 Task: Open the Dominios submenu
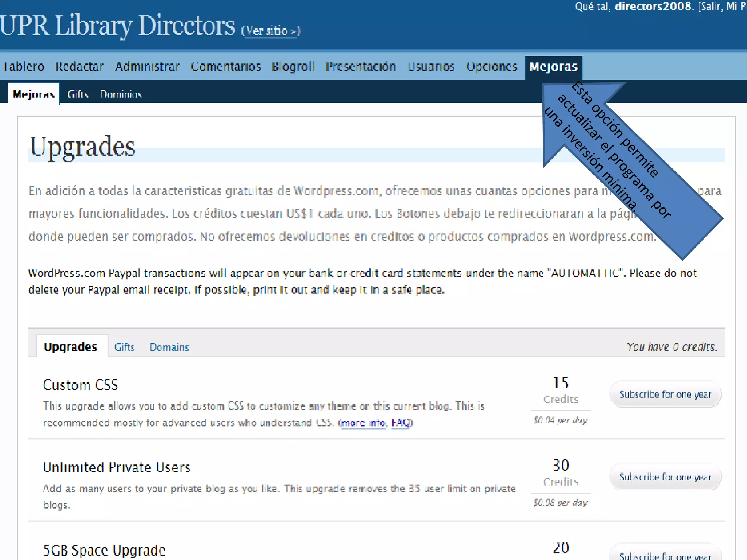[121, 94]
